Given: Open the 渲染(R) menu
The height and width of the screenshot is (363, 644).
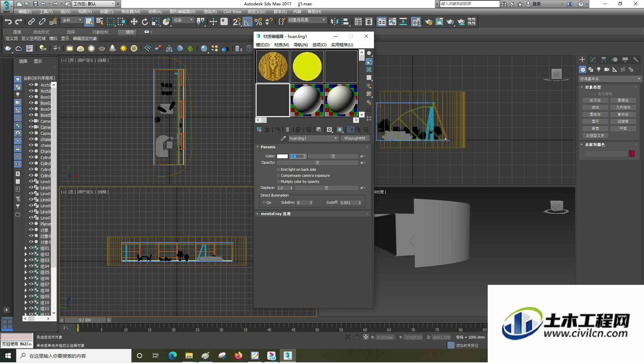Looking at the screenshot, I should (210, 11).
